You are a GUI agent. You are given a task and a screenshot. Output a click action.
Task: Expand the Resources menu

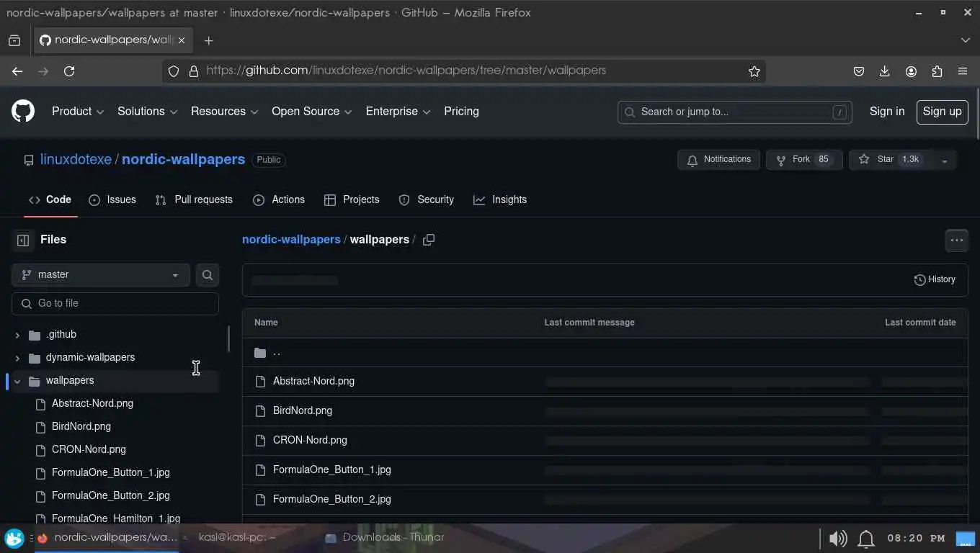tap(225, 112)
